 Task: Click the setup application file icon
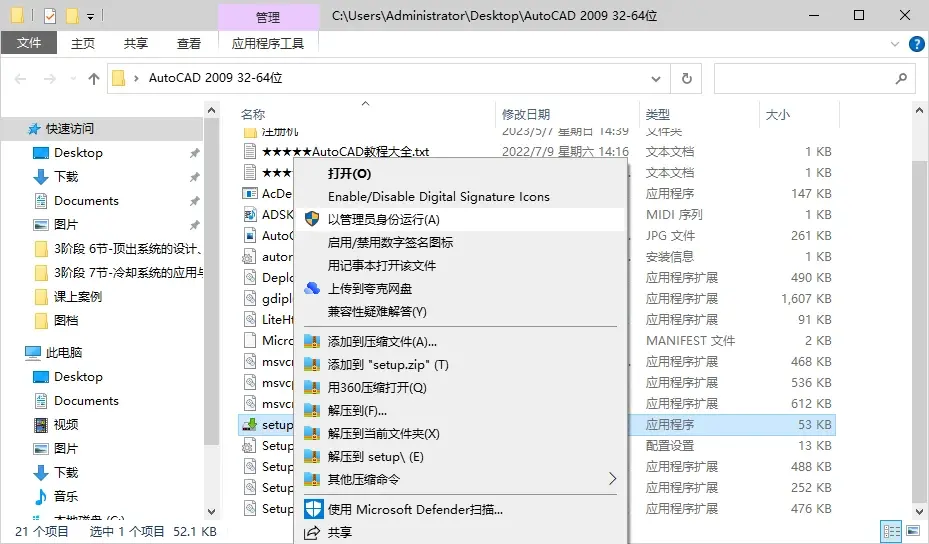[249, 424]
